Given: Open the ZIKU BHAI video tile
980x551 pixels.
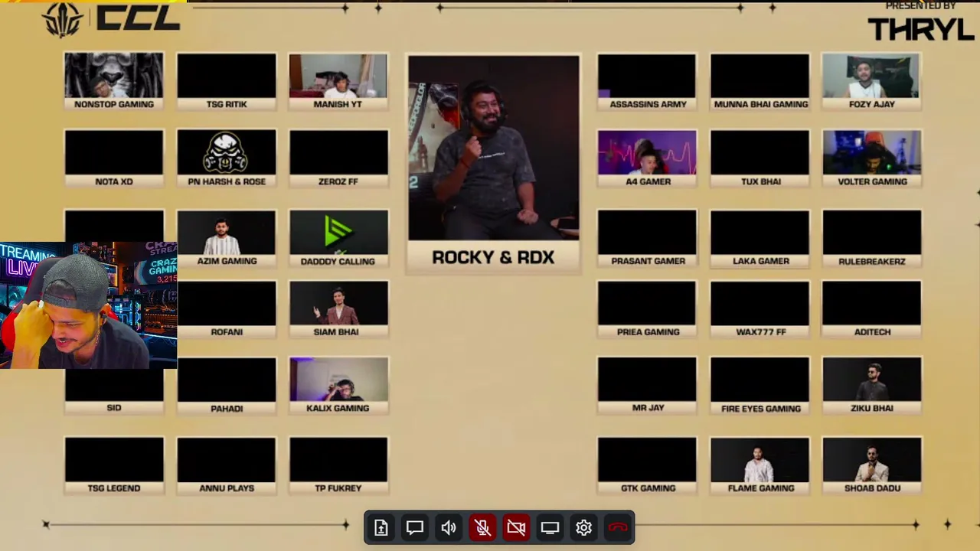Looking at the screenshot, I should [872, 386].
